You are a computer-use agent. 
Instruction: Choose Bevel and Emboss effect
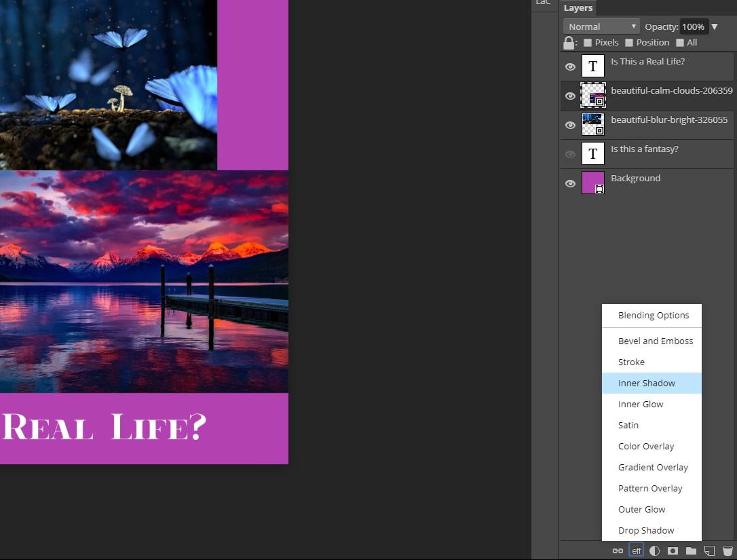point(651,341)
